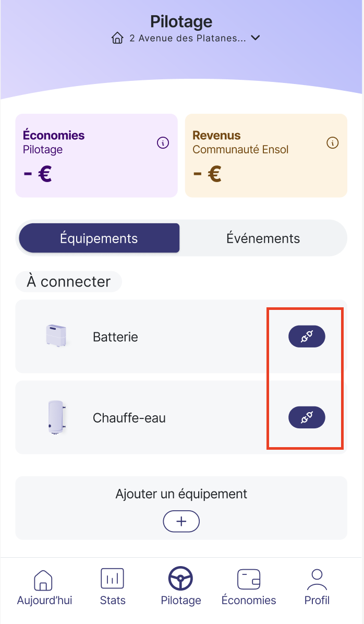Click the Batterie connect plug icon
364x624 pixels.
pos(307,337)
